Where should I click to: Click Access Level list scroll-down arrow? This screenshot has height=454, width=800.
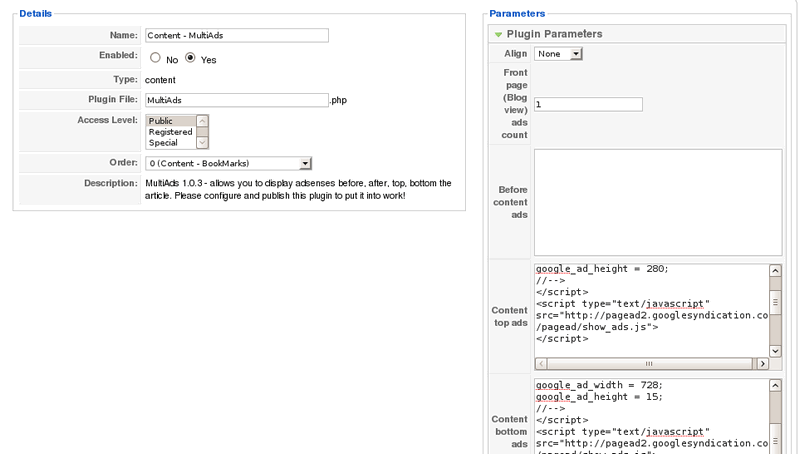click(x=202, y=143)
